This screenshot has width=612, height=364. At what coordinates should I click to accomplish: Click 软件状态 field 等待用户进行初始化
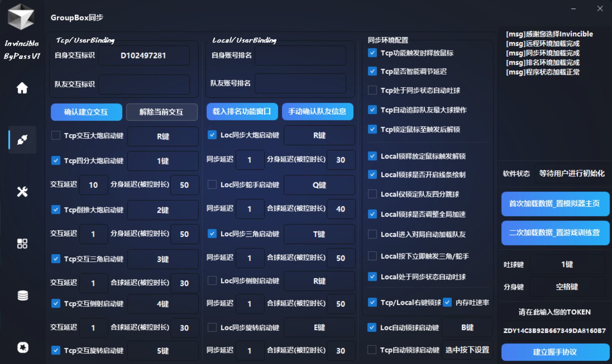pyautogui.click(x=572, y=173)
